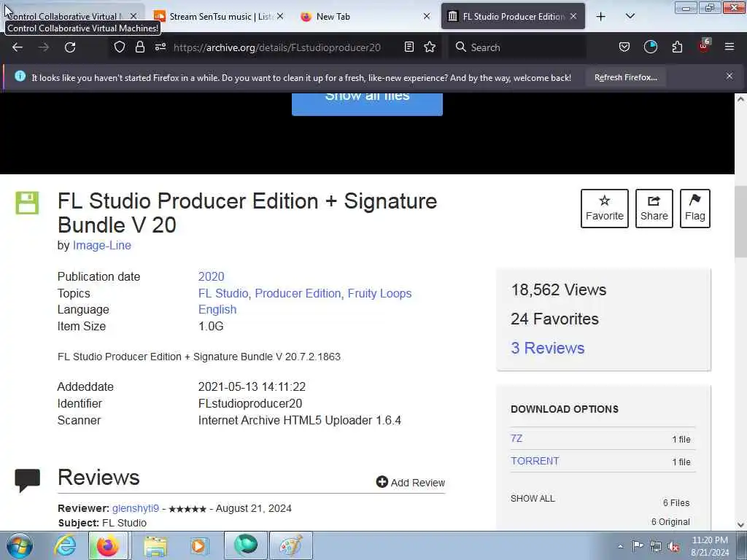This screenshot has width=747, height=560.
Task: Click the Share button
Action: pos(654,209)
